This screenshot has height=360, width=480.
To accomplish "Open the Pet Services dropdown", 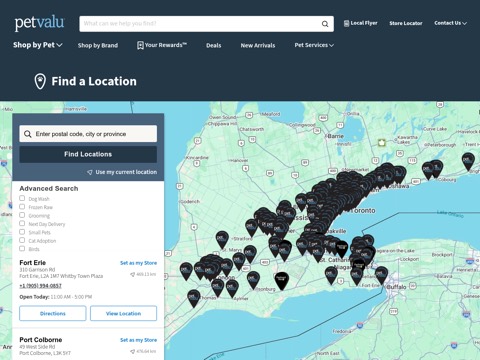I will coord(314,45).
